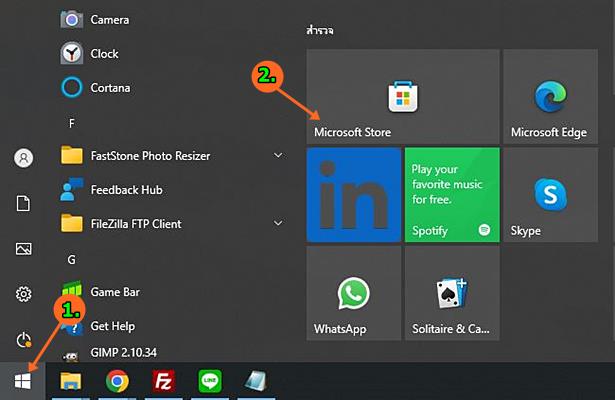Screen dimensions: 615x400
Task: Open Google Chrome from the taskbar
Action: [117, 381]
